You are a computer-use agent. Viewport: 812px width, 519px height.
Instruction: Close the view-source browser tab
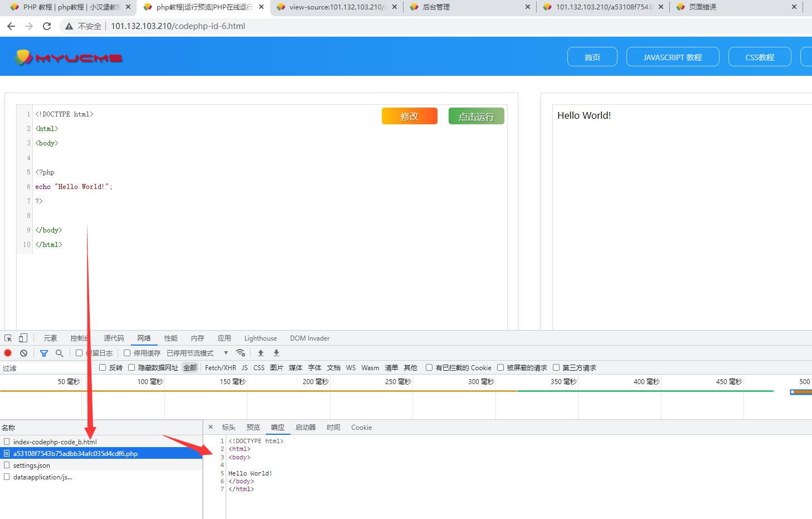395,7
